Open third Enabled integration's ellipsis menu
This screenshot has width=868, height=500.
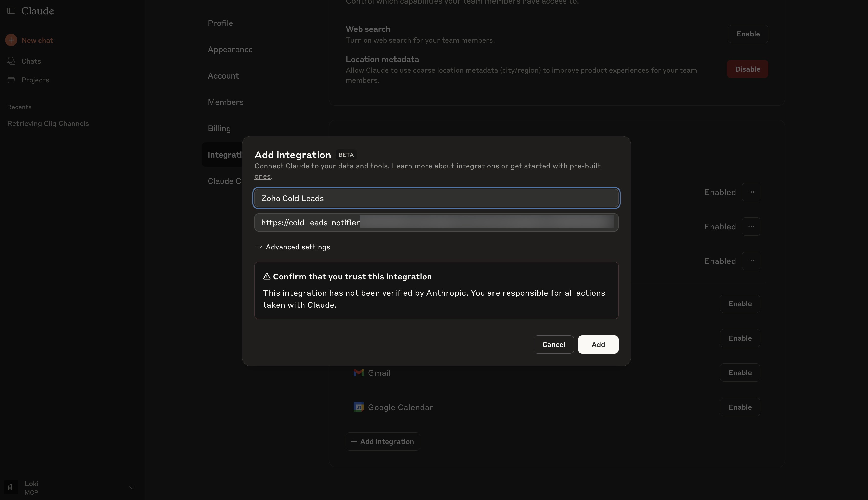751,261
